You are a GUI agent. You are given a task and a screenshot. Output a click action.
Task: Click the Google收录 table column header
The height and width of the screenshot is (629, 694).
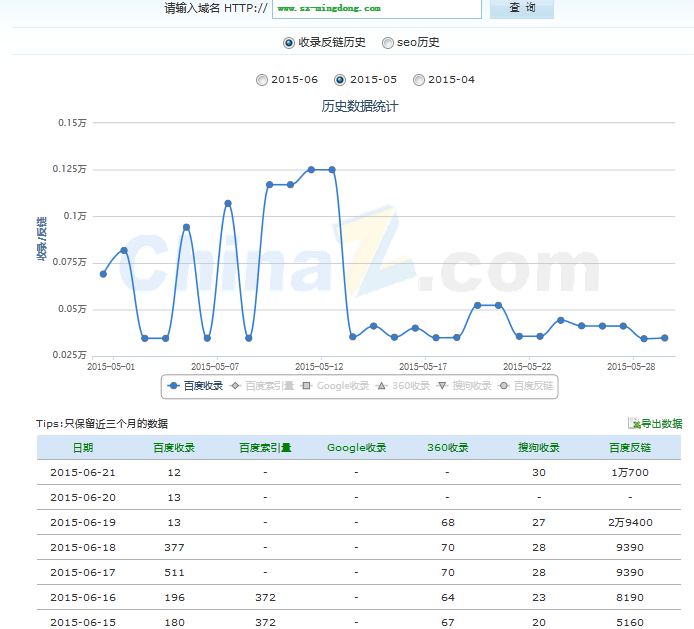click(356, 448)
